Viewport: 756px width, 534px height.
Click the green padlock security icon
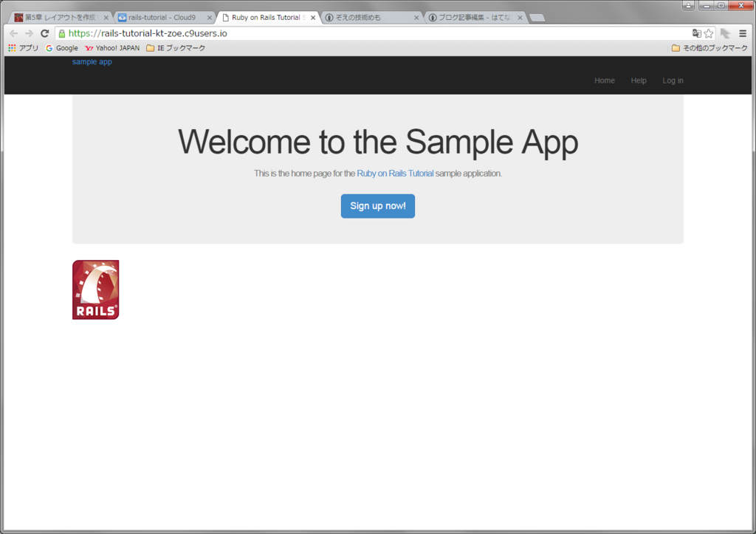click(62, 33)
